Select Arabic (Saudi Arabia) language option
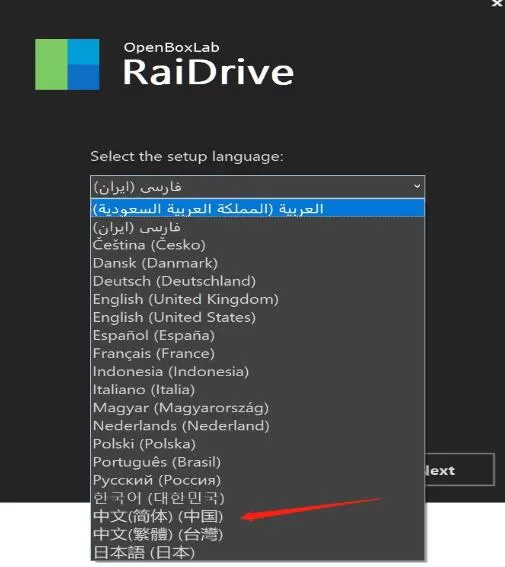The image size is (505, 567). pyautogui.click(x=258, y=208)
